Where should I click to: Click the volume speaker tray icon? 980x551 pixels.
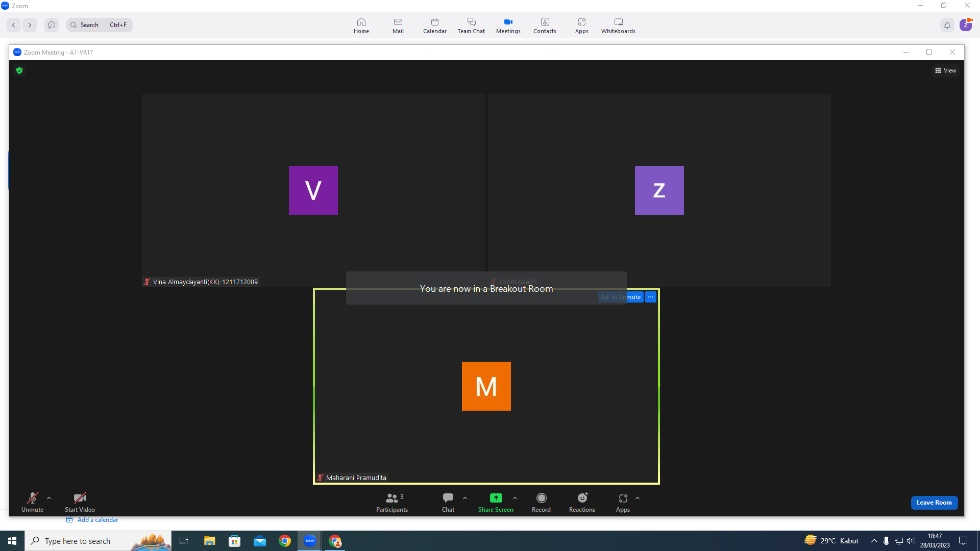click(911, 541)
